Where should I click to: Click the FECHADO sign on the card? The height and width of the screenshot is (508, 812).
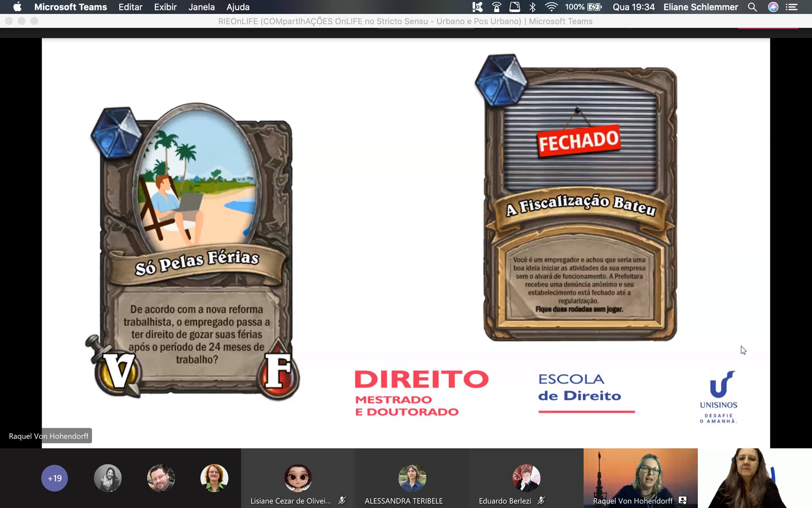(578, 141)
